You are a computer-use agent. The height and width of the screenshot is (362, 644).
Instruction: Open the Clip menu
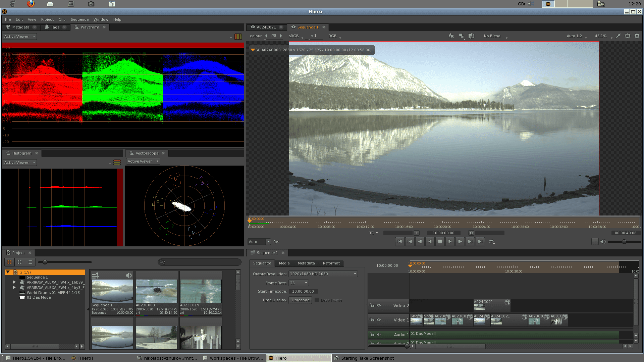point(62,19)
